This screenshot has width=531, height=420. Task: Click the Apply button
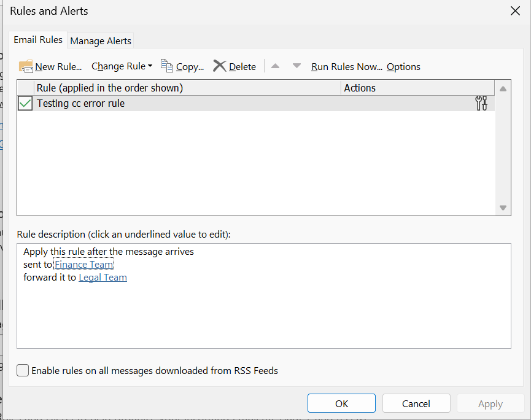490,403
